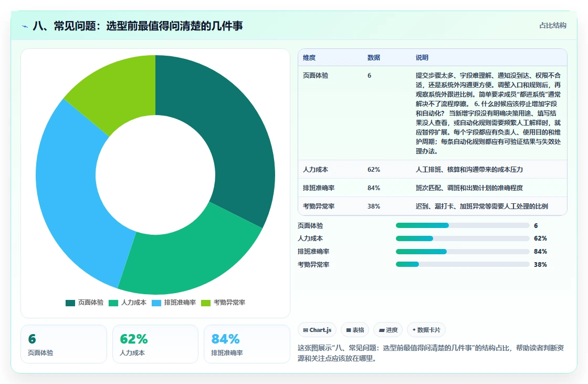Click the 占比结构 label in header
Viewport: 588px width, 384px height.
pos(552,26)
